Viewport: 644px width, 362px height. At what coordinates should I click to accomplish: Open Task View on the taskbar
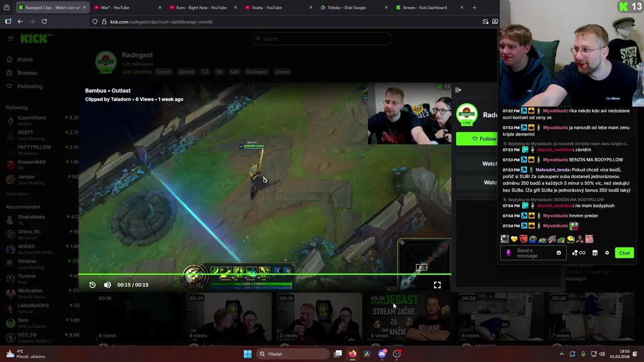click(x=338, y=354)
